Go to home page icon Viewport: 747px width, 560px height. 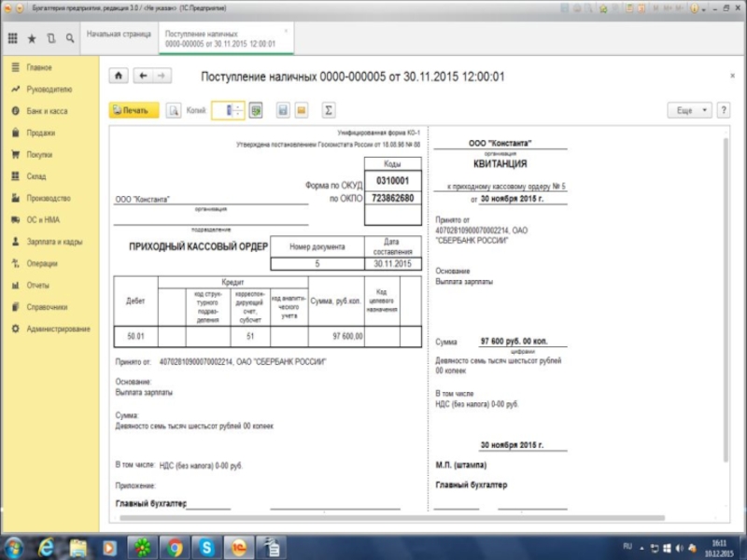(119, 76)
